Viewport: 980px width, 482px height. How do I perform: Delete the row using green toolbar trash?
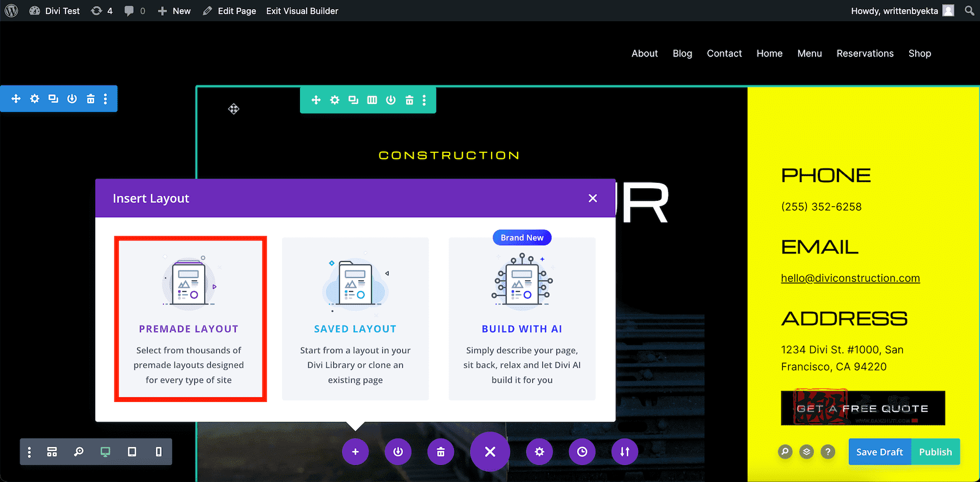(x=409, y=100)
